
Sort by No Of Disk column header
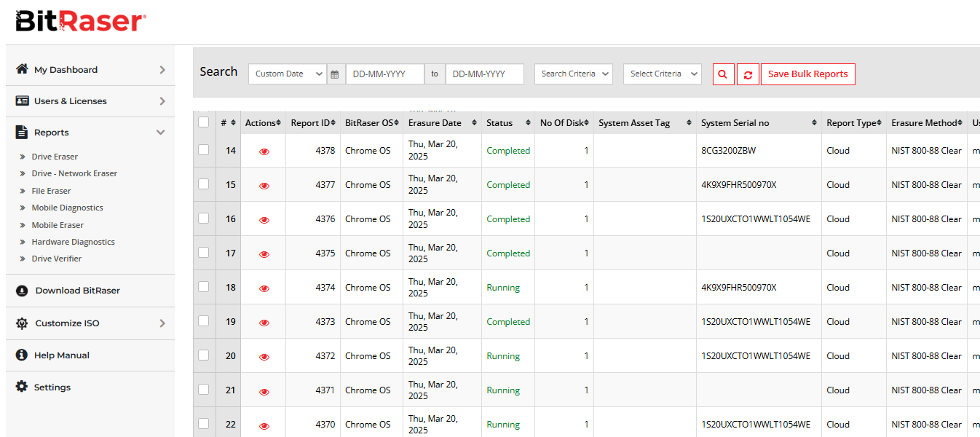(x=564, y=123)
